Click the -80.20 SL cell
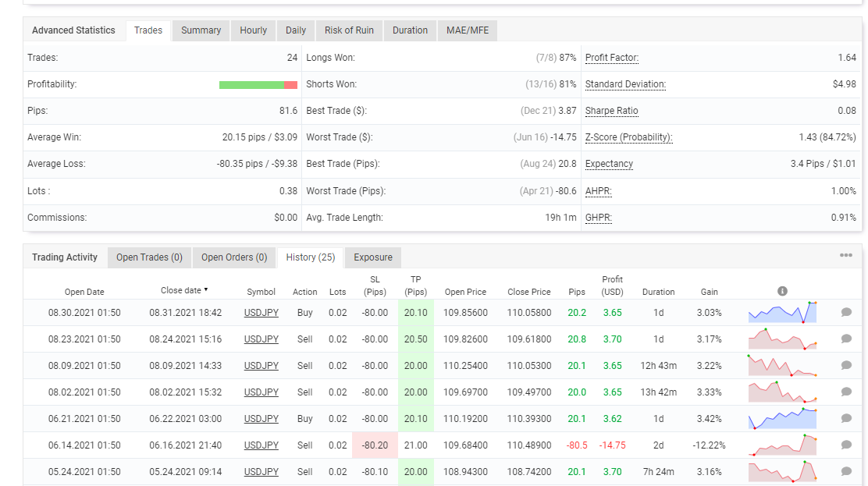Viewport: 868px width, 486px height. [375, 445]
